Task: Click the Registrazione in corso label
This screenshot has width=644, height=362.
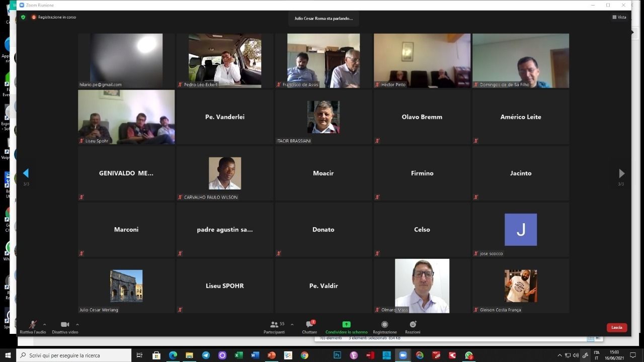Action: point(57,17)
